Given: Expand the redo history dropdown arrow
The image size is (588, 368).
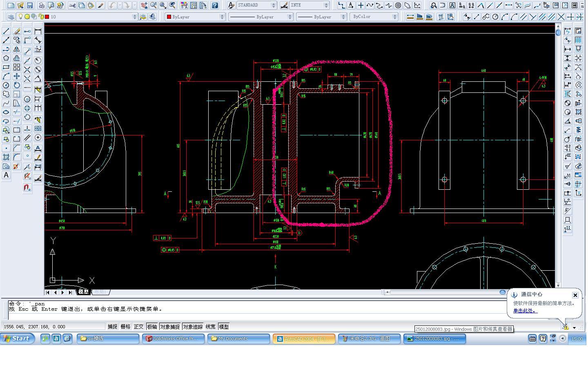Looking at the screenshot, I should [135, 5].
